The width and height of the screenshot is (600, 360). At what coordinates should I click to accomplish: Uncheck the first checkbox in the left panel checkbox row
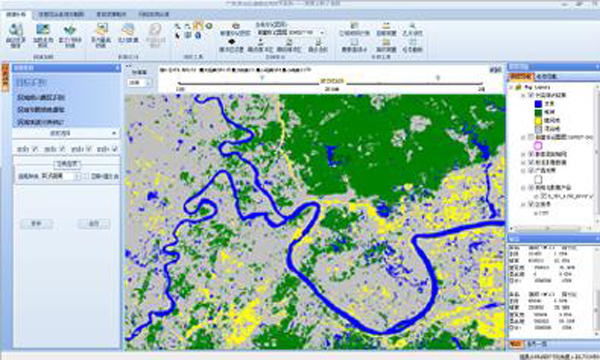(x=35, y=149)
